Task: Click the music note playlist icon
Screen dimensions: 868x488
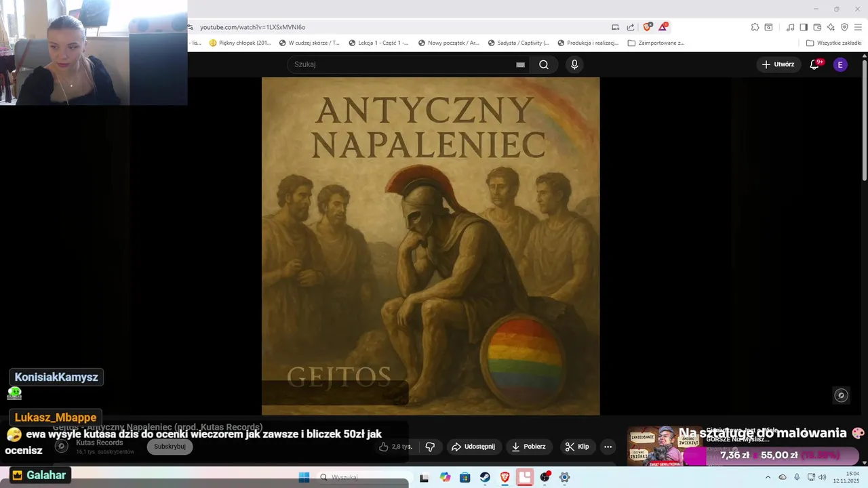Action: click(790, 27)
